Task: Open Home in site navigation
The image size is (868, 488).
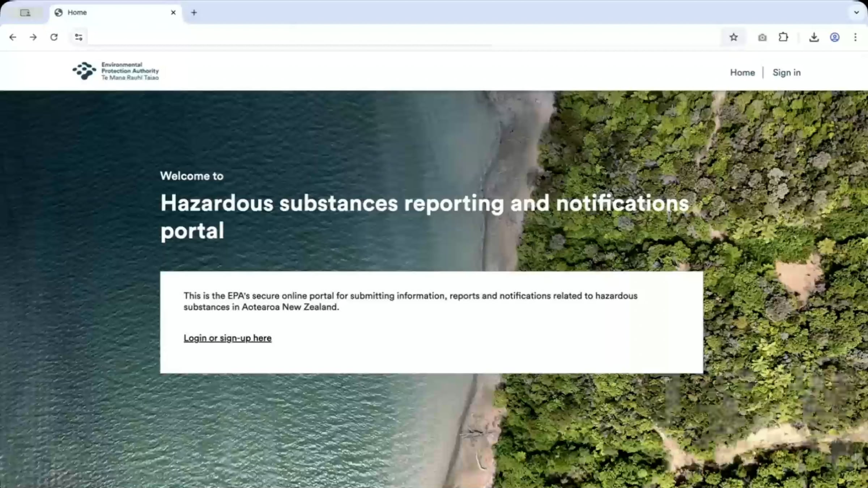Action: (x=743, y=73)
